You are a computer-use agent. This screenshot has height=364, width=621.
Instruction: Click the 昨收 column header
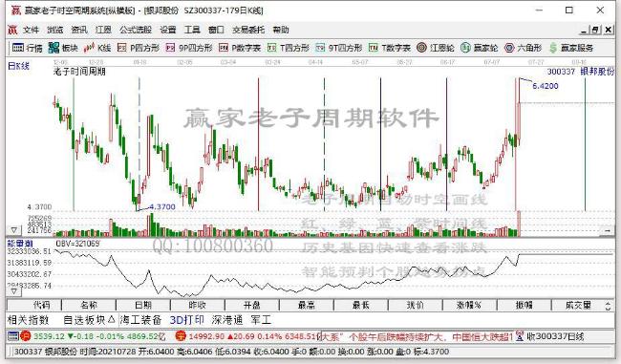[197, 305]
